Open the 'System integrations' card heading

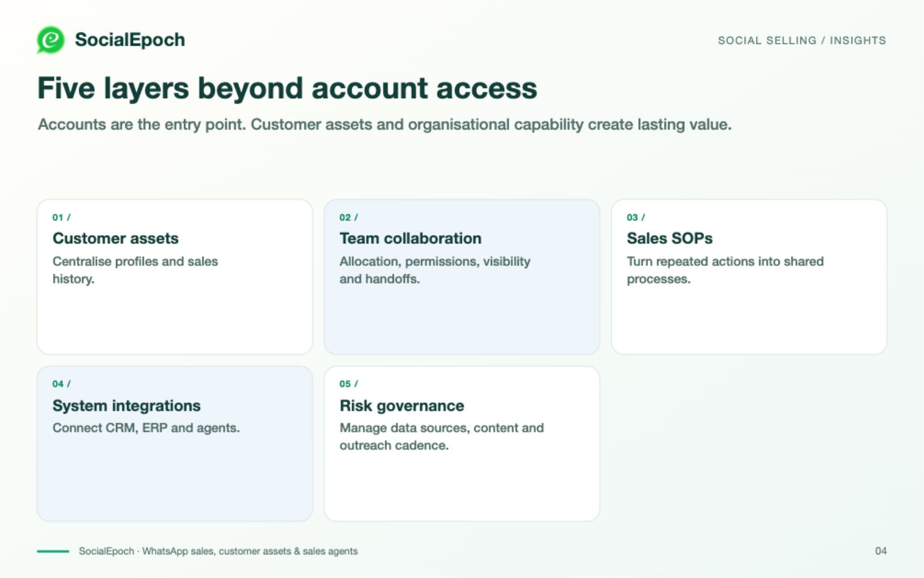126,406
